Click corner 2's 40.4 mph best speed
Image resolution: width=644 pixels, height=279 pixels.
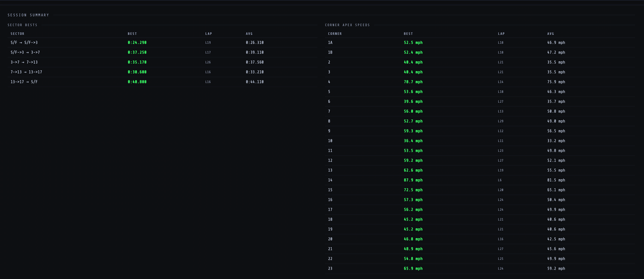pos(413,62)
